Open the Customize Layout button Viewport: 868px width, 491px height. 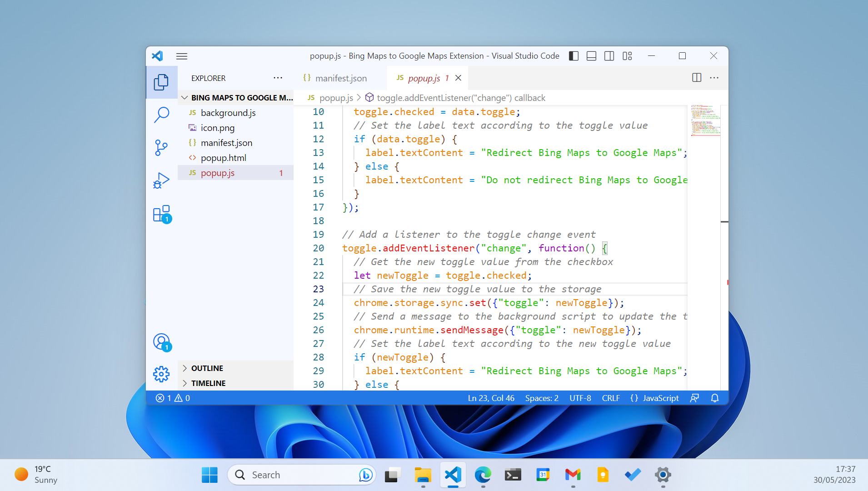click(627, 56)
